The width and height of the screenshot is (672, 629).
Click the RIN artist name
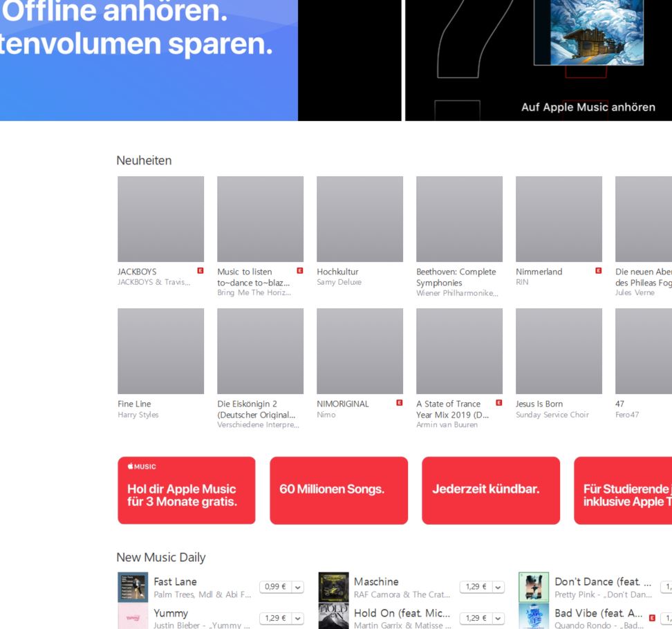click(x=522, y=282)
